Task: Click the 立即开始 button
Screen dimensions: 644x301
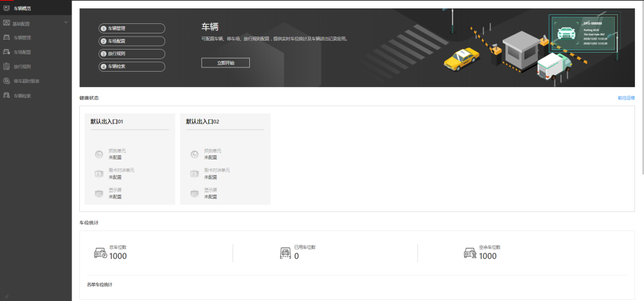Action: pos(225,63)
